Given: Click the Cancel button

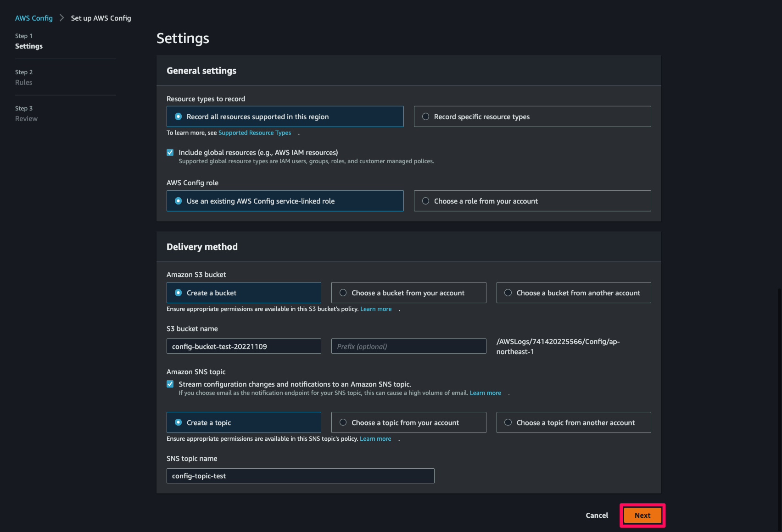Looking at the screenshot, I should click(597, 515).
